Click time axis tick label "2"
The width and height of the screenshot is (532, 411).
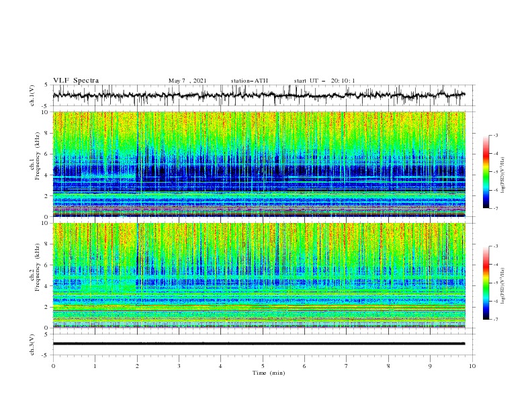137,366
